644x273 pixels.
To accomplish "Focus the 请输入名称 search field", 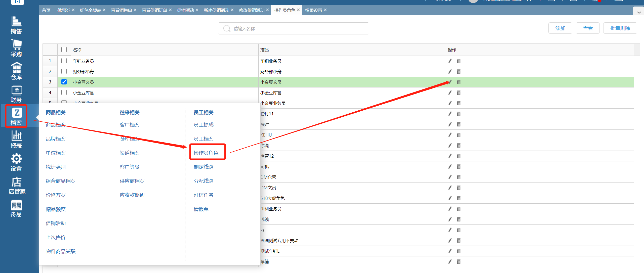I will [x=293, y=28].
